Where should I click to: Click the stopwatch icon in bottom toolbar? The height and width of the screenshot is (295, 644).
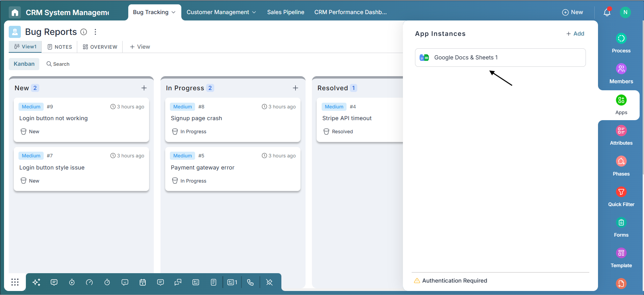coord(107,282)
